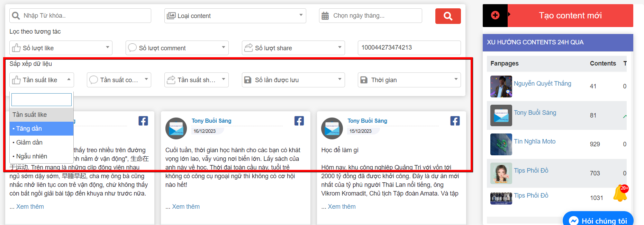Click the share icon in 'Tần suất sh...'
The image size is (644, 225).
171,80
